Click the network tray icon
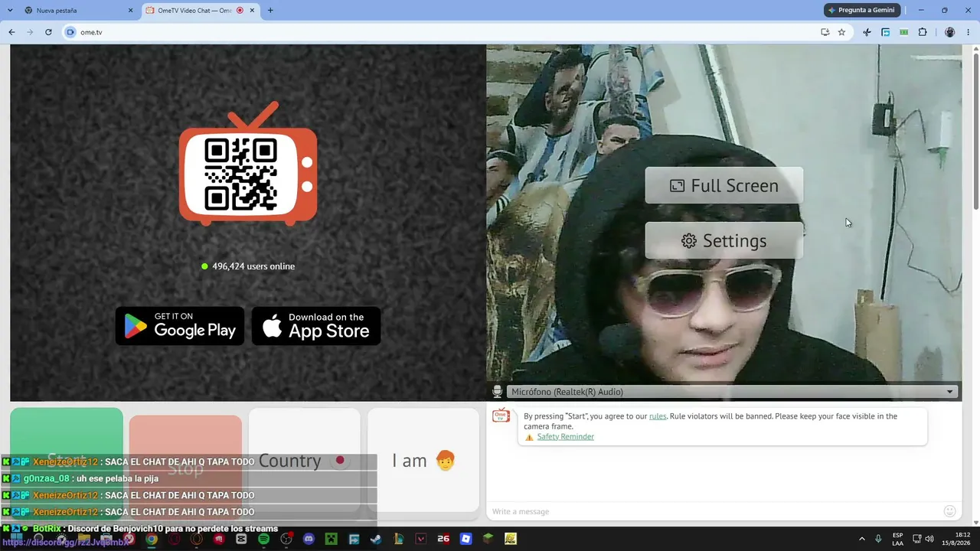This screenshot has height=551, width=980. pyautogui.click(x=917, y=539)
